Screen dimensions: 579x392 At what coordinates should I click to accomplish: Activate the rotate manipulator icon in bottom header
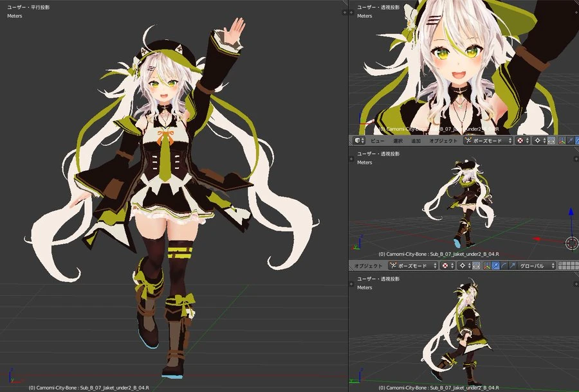click(x=504, y=265)
